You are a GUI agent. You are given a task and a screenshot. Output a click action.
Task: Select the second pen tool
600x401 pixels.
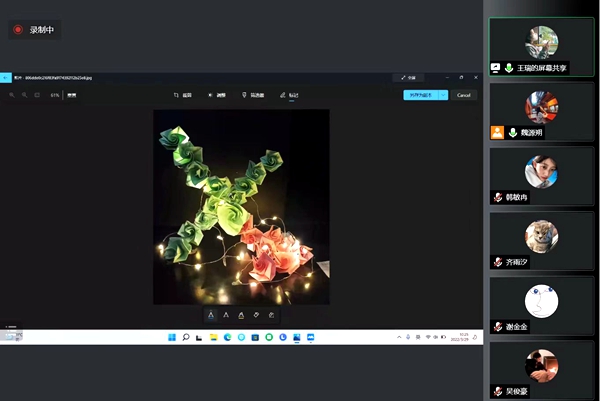click(x=225, y=315)
